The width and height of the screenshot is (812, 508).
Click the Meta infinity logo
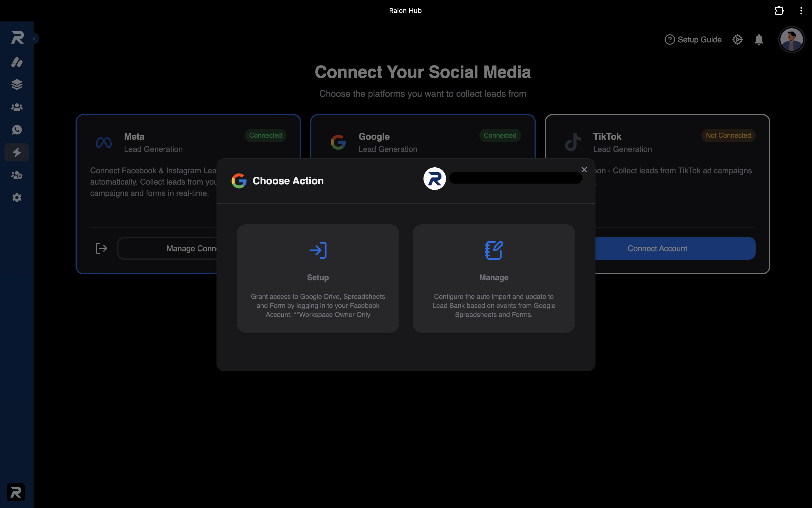[x=104, y=143]
